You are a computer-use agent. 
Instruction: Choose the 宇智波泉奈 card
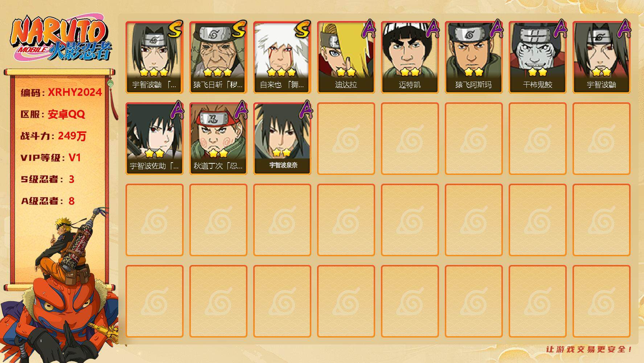click(282, 139)
